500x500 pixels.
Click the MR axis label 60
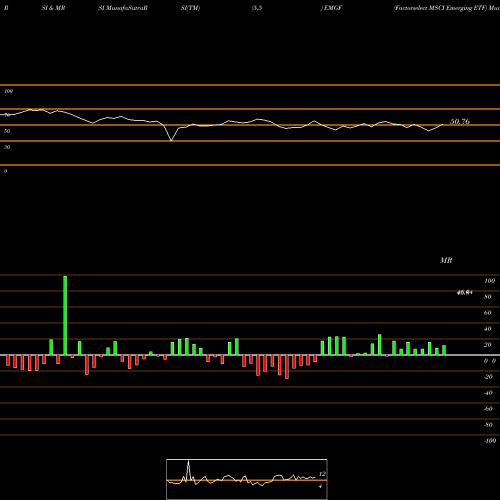click(x=488, y=313)
